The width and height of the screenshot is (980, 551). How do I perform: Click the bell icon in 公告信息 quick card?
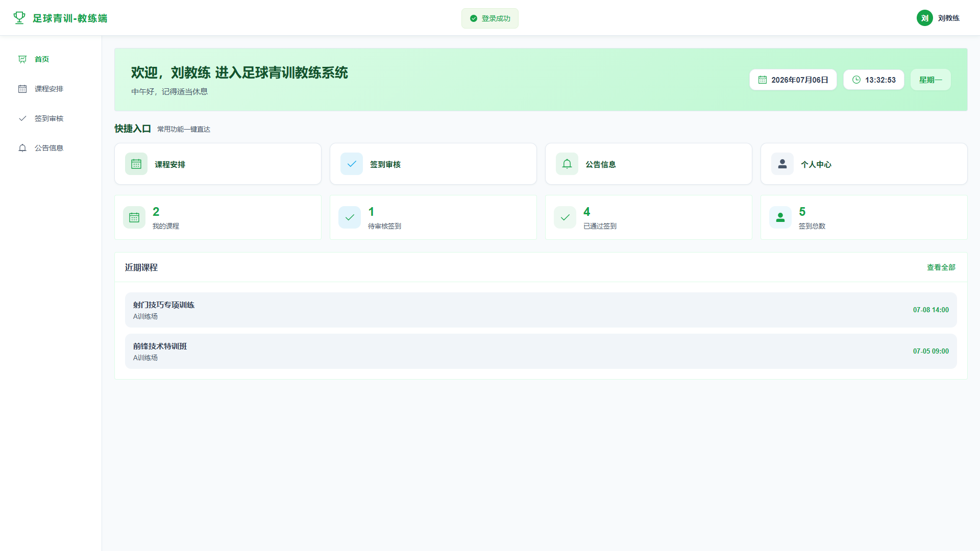coord(567,164)
